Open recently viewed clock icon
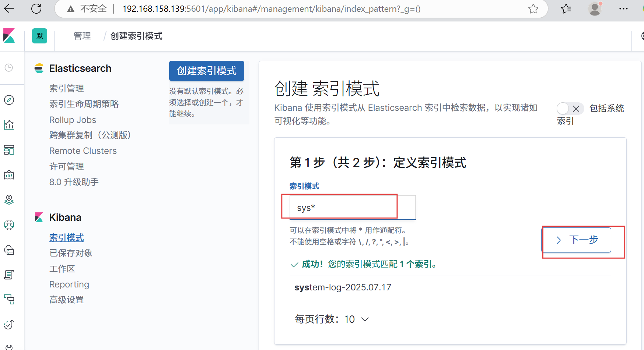The height and width of the screenshot is (350, 644). [9, 68]
